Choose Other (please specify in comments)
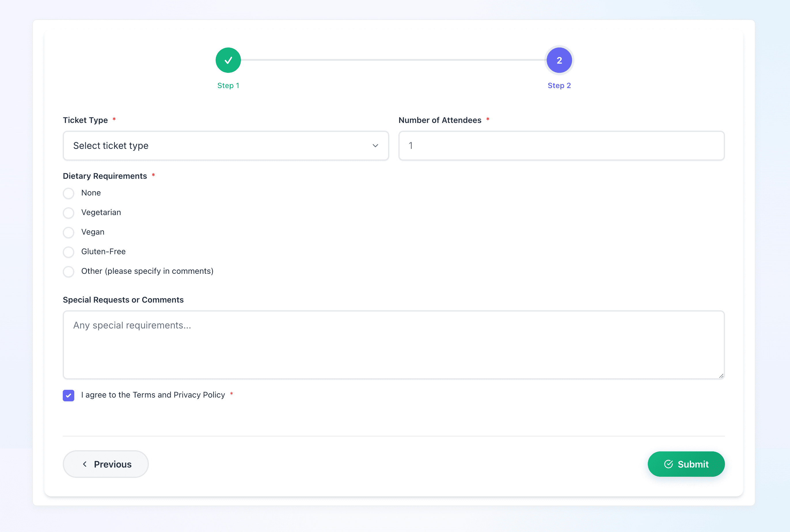Viewport: 790px width, 532px height. click(69, 271)
